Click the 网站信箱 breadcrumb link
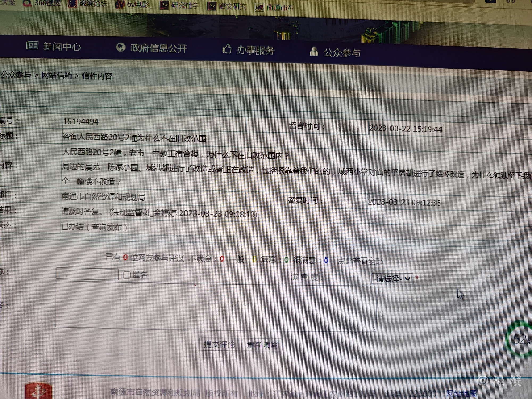This screenshot has height=399, width=532. pos(56,76)
